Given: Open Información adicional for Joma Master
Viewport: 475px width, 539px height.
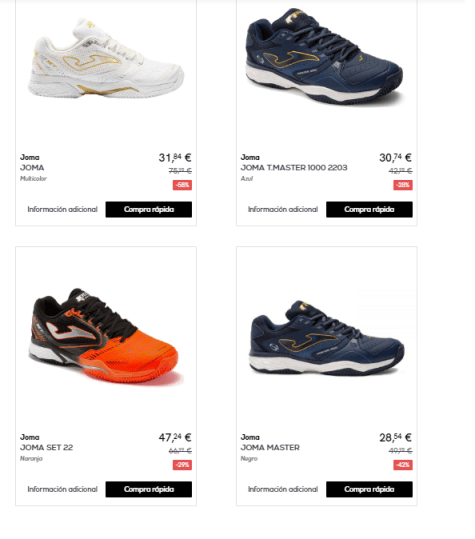Looking at the screenshot, I should coord(283,489).
